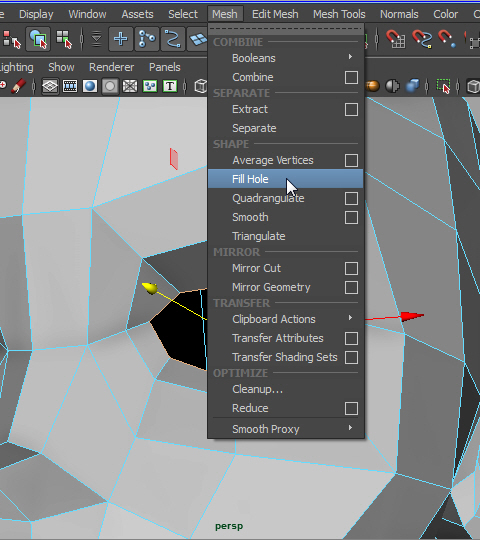Open the Extract option box
Viewport: 480px width, 540px height.
(351, 110)
